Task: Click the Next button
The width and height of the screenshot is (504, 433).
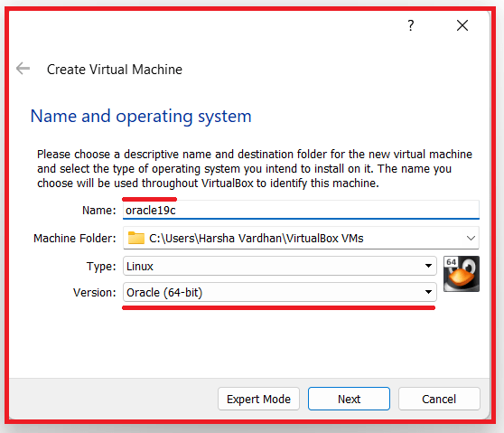Action: (349, 399)
